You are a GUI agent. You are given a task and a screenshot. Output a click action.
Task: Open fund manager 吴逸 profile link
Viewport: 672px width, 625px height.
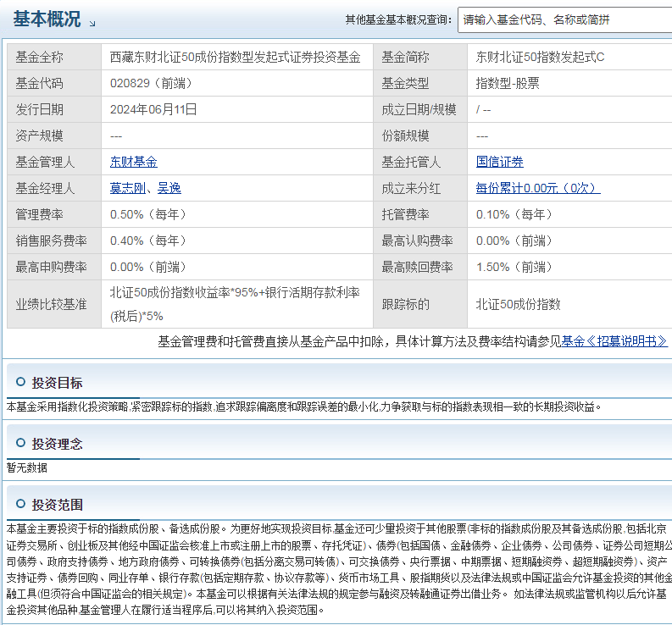pyautogui.click(x=169, y=188)
